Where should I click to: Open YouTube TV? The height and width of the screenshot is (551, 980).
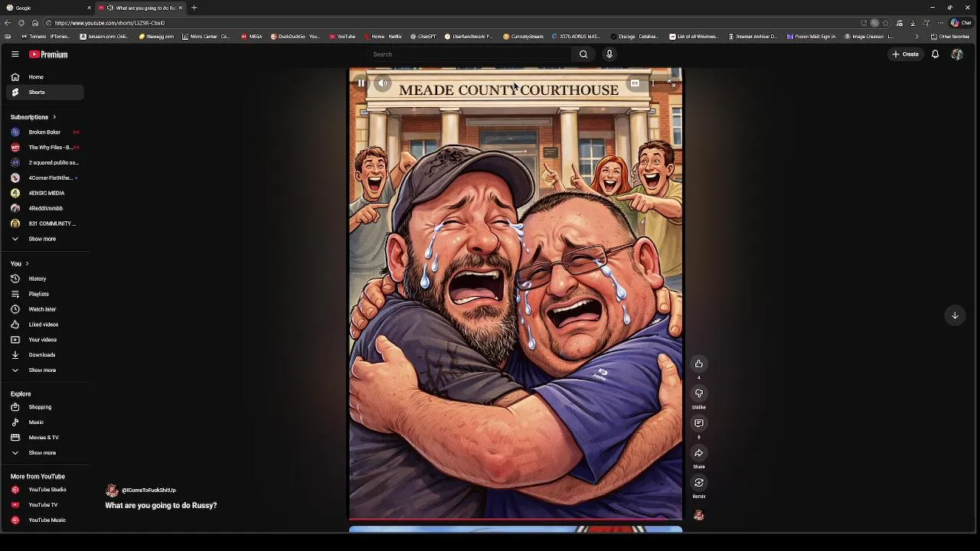point(45,505)
